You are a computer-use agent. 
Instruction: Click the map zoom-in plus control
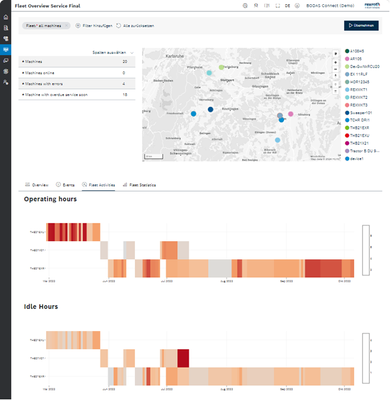pyautogui.click(x=336, y=62)
